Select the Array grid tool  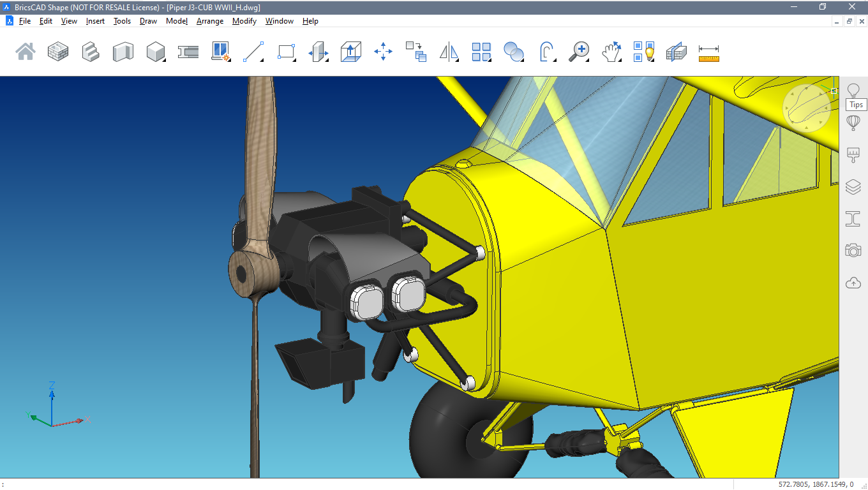pyautogui.click(x=481, y=52)
